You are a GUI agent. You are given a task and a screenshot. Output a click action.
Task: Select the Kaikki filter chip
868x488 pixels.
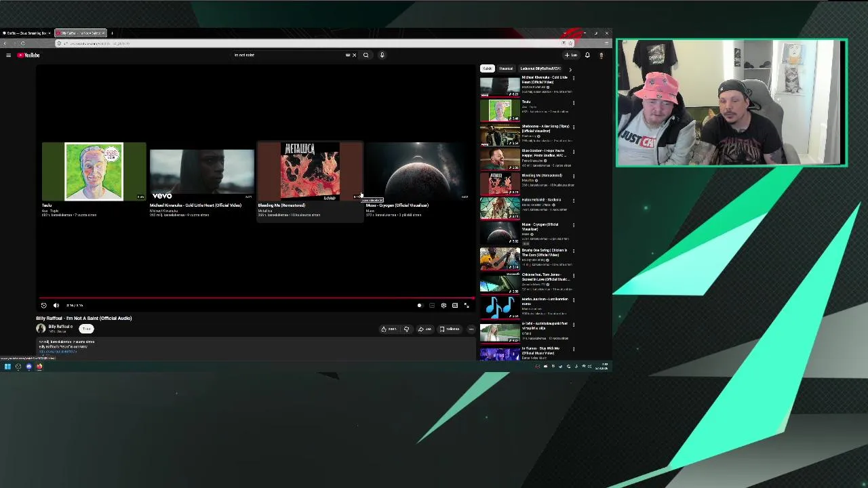tap(487, 68)
